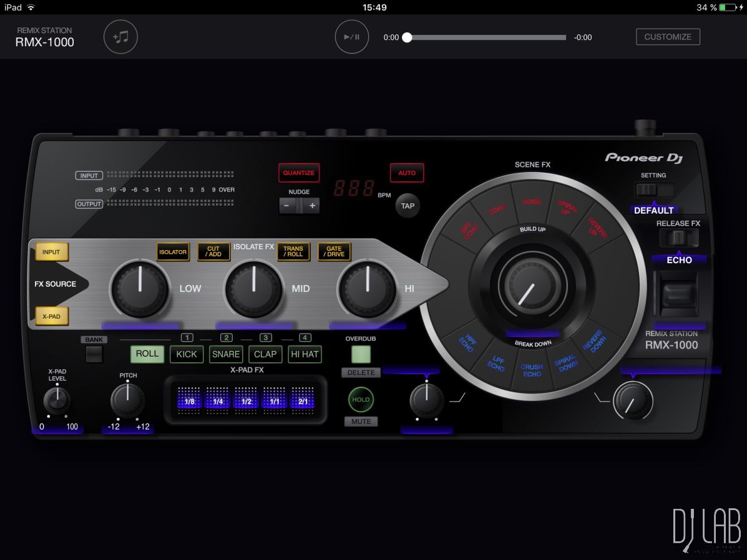747x560 pixels.
Task: Tap the add track note icon
Action: [x=120, y=37]
